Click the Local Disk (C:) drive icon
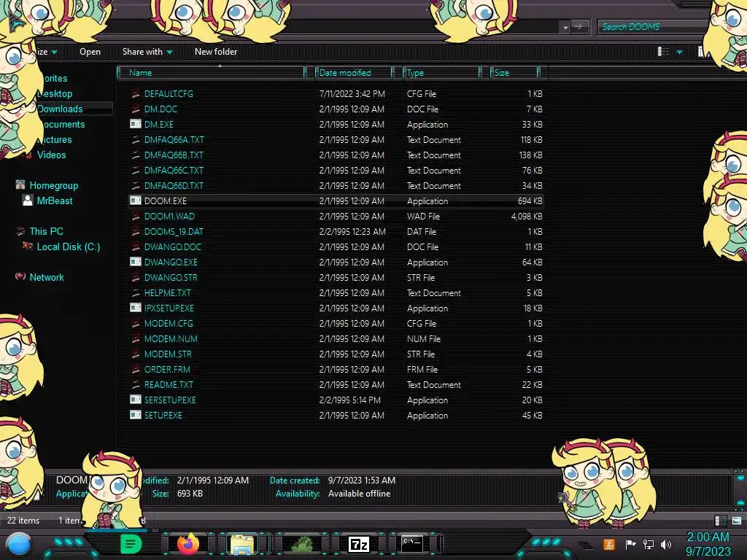The image size is (747, 560). tap(28, 246)
